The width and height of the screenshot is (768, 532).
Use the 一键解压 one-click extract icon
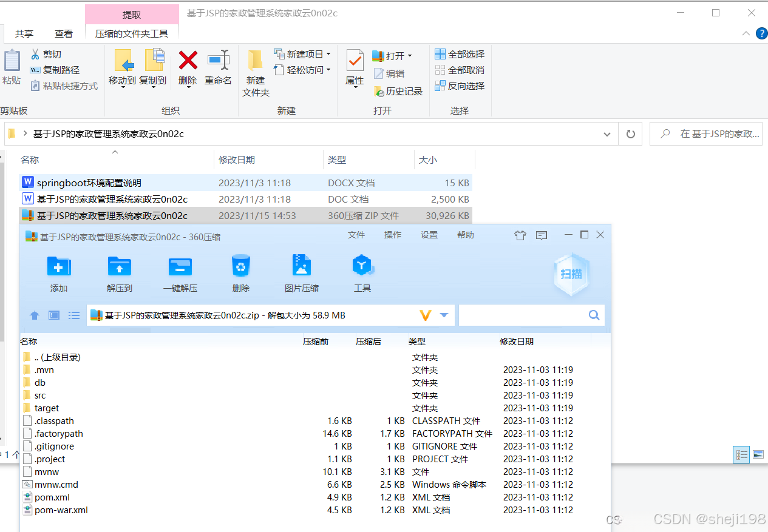coord(180,273)
